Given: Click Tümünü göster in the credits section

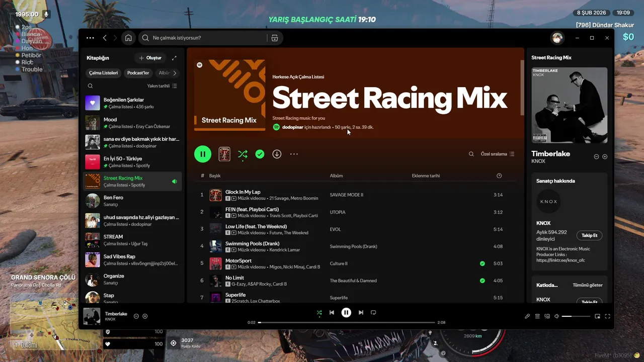Looking at the screenshot, I should pos(588,285).
